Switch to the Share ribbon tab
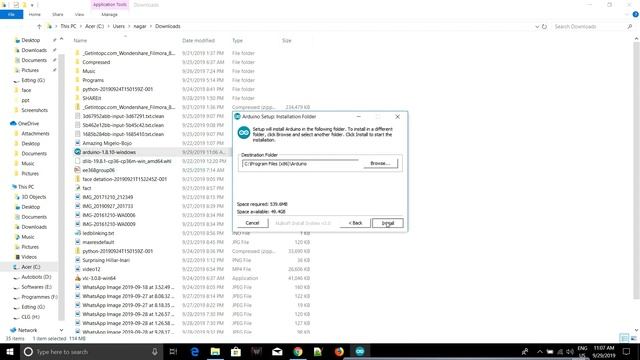The width and height of the screenshot is (640, 360). (58, 14)
